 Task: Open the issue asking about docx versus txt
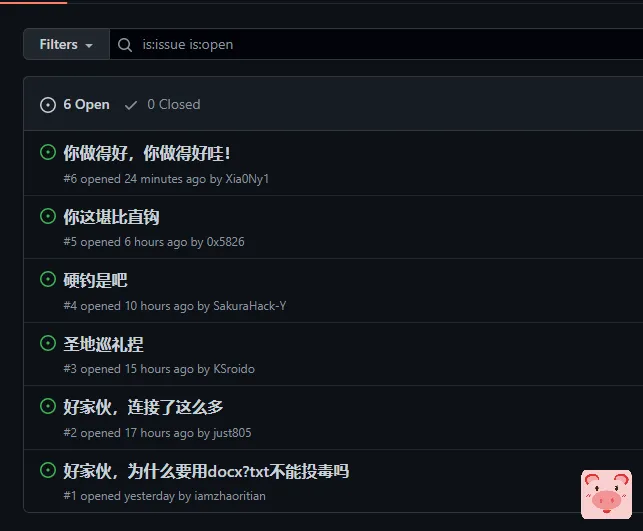pyautogui.click(x=206, y=471)
